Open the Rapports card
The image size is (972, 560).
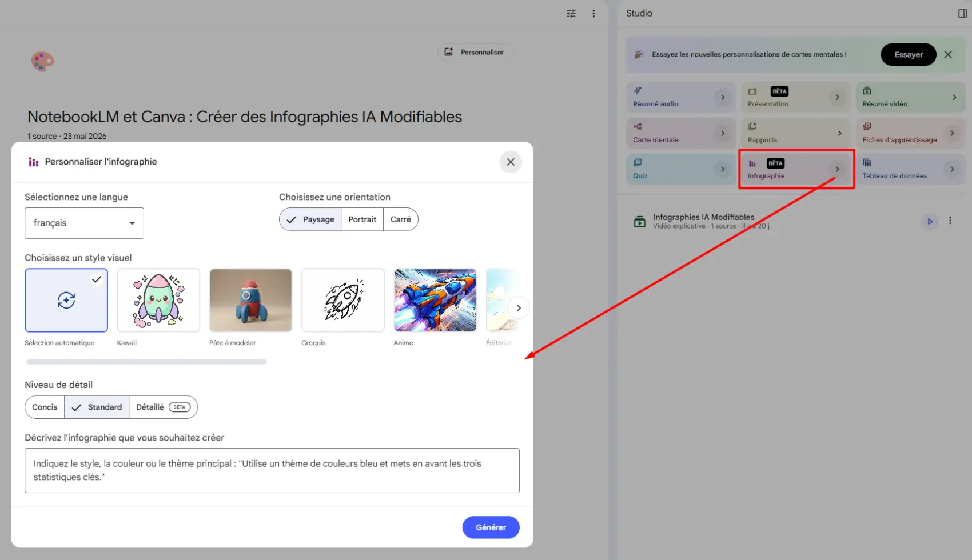point(795,133)
